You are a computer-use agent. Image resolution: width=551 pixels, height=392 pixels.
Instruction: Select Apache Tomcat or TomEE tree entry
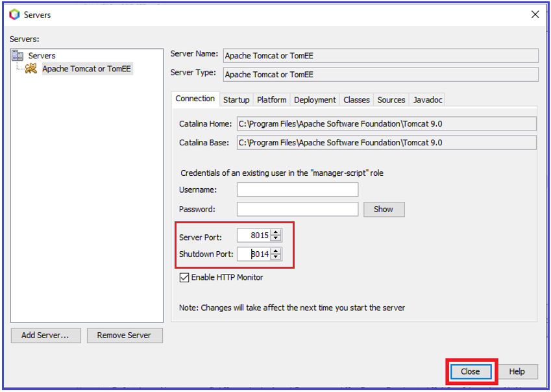(x=87, y=69)
